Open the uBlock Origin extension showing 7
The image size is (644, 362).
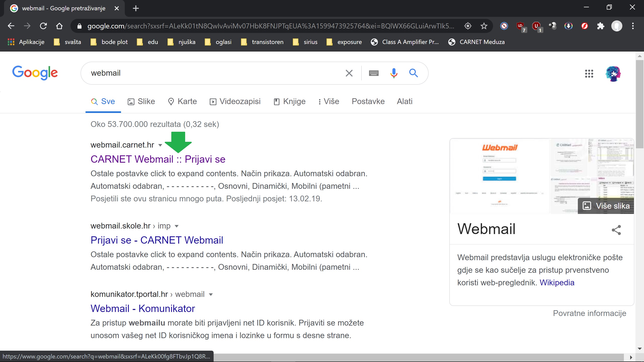tap(521, 27)
